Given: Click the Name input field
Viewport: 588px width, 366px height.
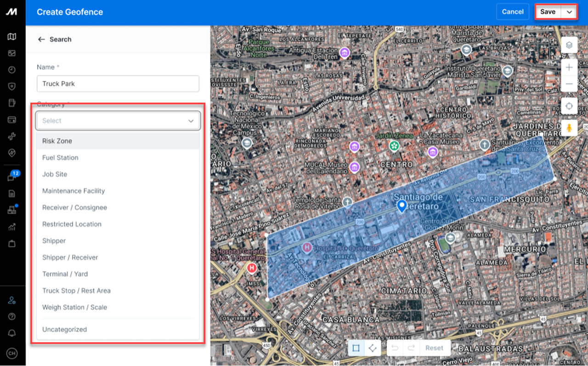Looking at the screenshot, I should pyautogui.click(x=118, y=84).
